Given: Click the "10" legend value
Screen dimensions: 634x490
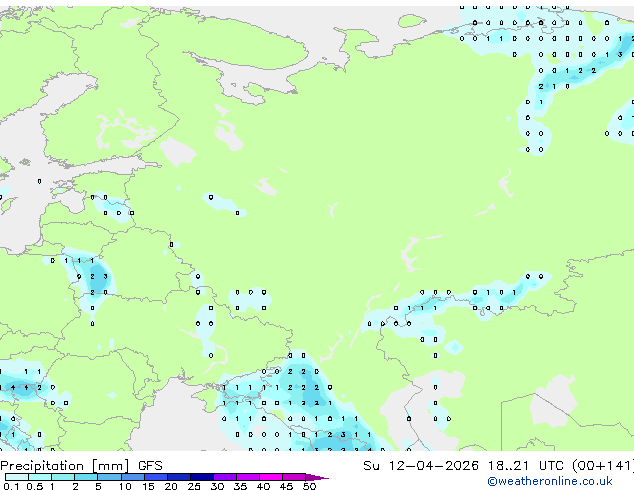Looking at the screenshot, I should pos(125,486).
